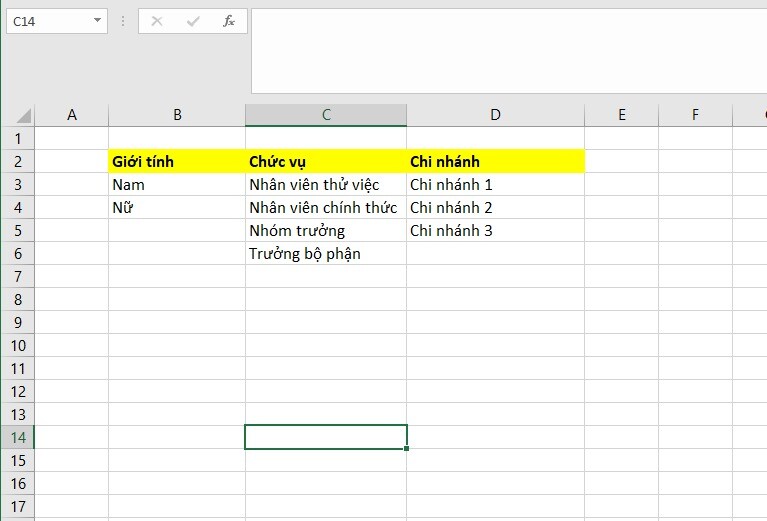
Task: Select row 4 header
Action: coord(18,207)
